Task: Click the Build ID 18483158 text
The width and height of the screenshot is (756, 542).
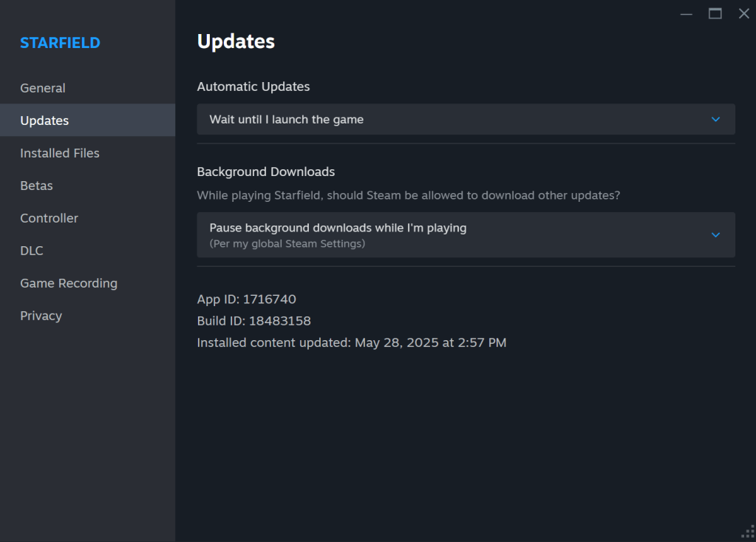Action: [253, 321]
